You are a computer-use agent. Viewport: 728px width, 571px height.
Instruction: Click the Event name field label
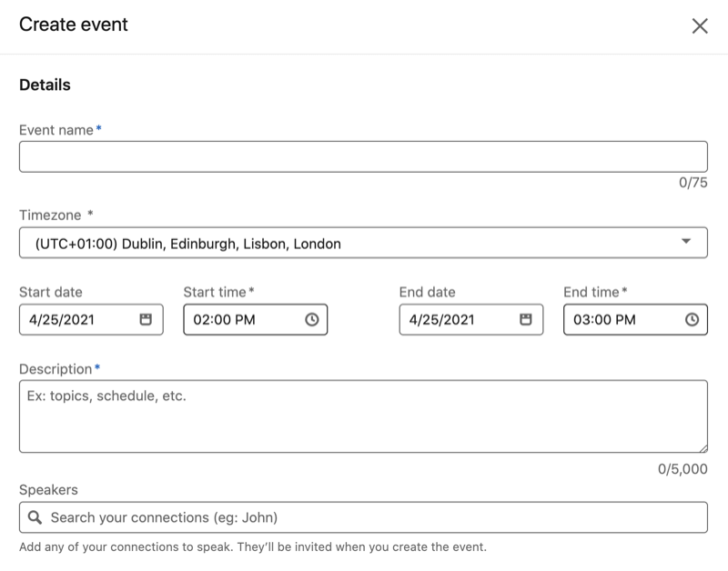click(x=56, y=130)
